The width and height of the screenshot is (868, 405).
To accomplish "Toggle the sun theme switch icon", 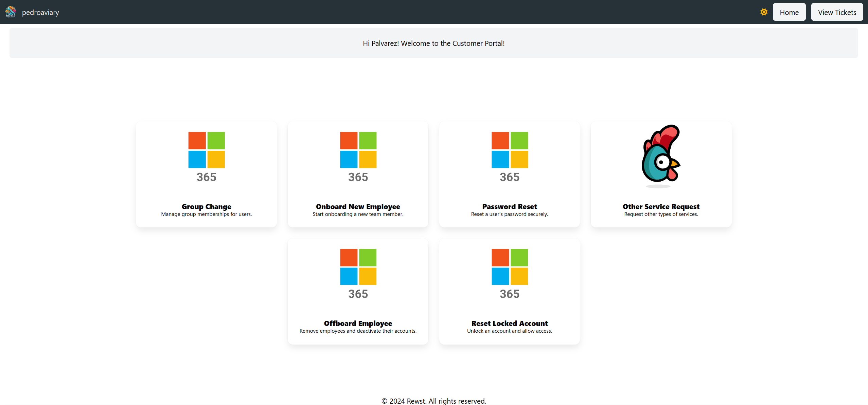I will (x=764, y=12).
